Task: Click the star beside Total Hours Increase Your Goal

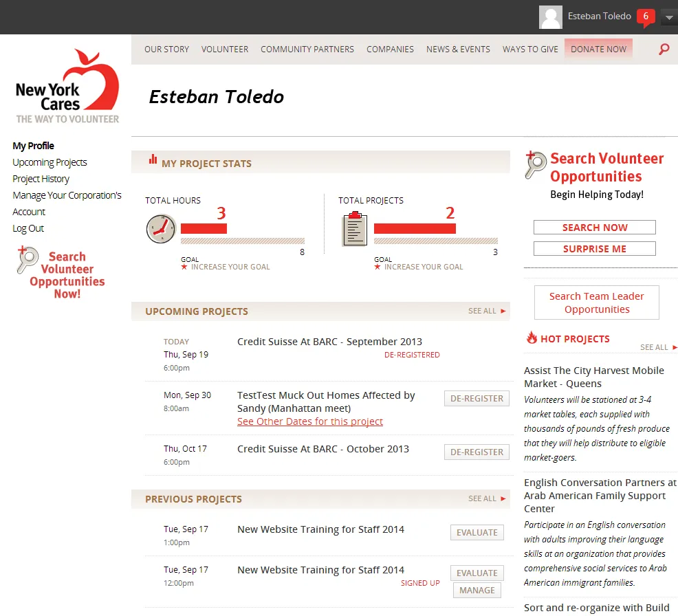Action: pos(184,267)
